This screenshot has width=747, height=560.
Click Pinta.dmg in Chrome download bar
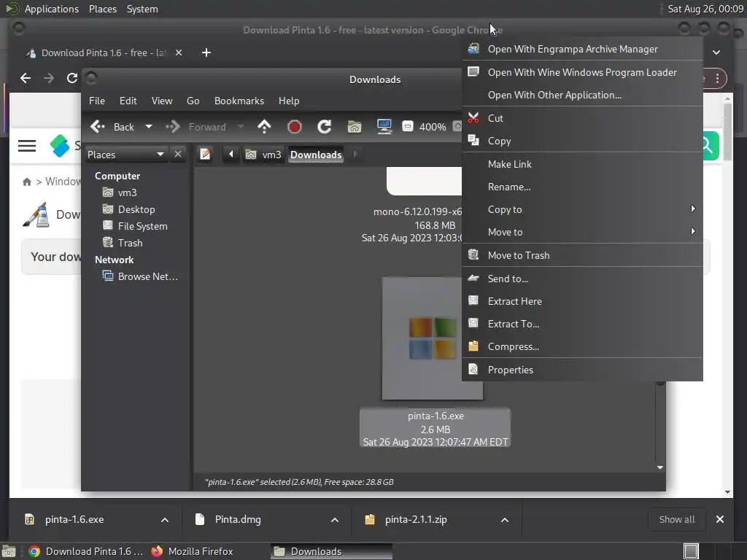(238, 519)
